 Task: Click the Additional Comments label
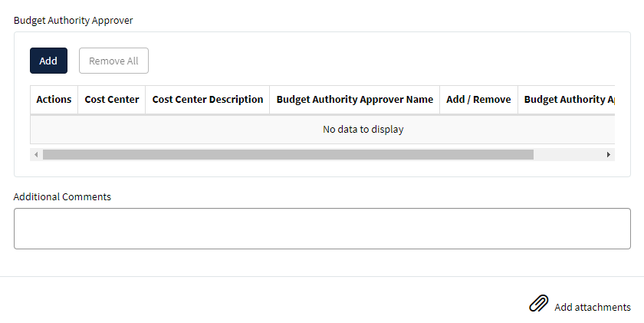[62, 197]
